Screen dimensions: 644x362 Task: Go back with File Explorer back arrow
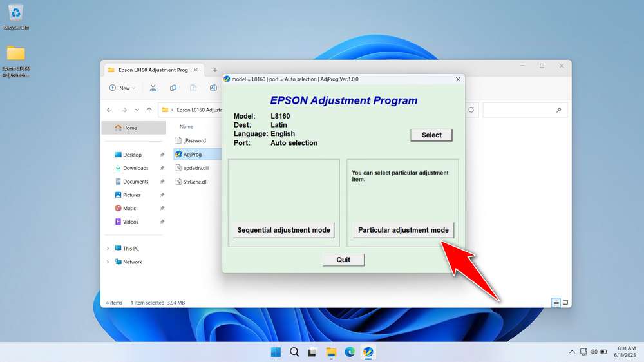tap(109, 110)
